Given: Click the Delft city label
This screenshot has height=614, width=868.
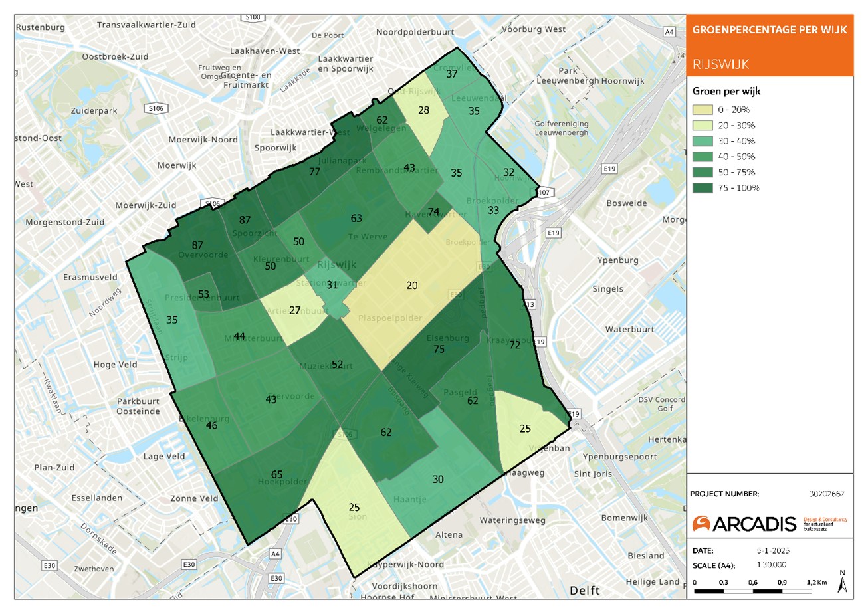Looking at the screenshot, I should [585, 591].
